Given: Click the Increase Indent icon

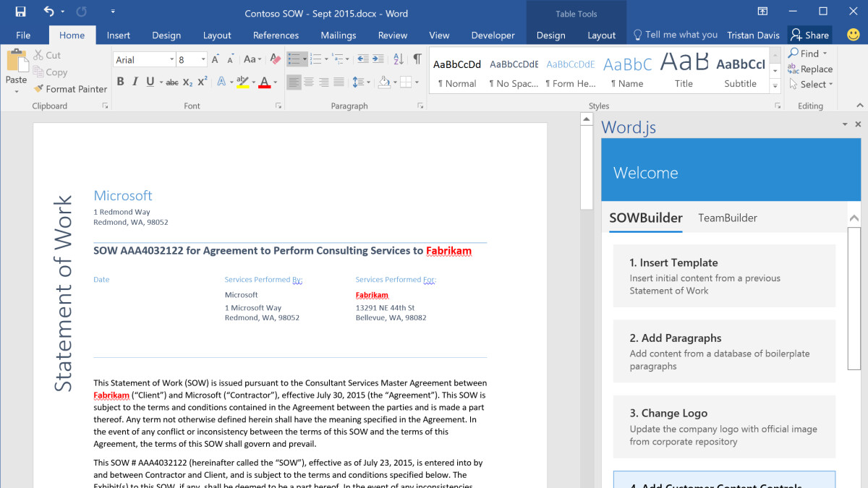Looking at the screenshot, I should point(379,59).
